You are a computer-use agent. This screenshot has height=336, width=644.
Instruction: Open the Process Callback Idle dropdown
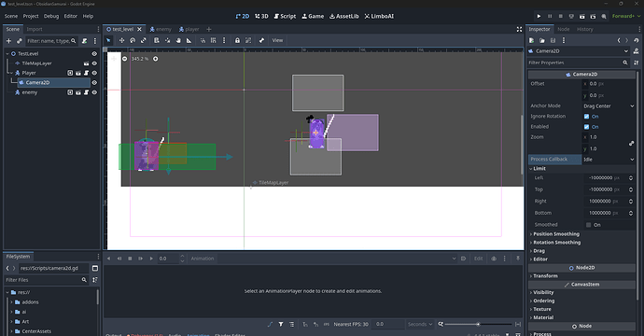click(x=609, y=160)
